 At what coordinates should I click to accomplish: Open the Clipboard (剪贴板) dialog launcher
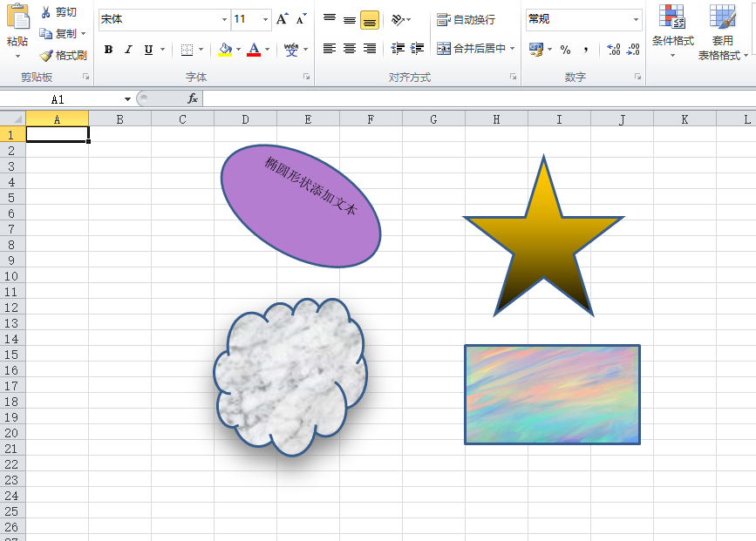pyautogui.click(x=85, y=77)
